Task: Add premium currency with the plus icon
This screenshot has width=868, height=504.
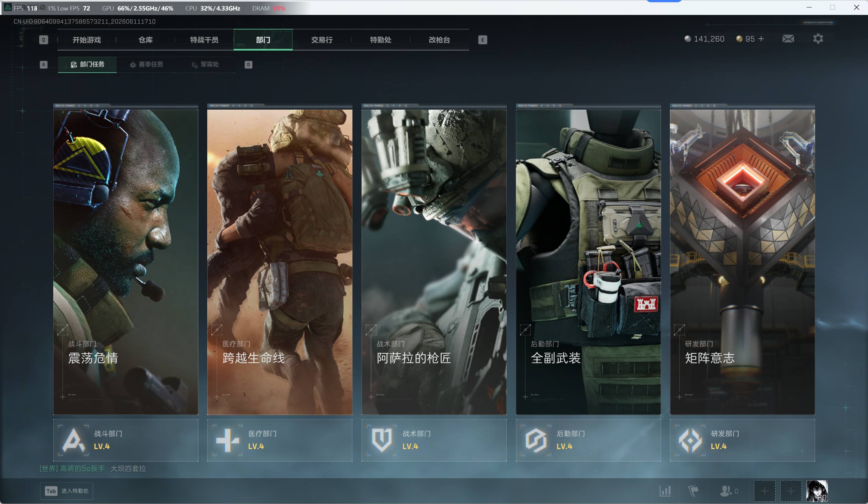Action: coord(761,39)
